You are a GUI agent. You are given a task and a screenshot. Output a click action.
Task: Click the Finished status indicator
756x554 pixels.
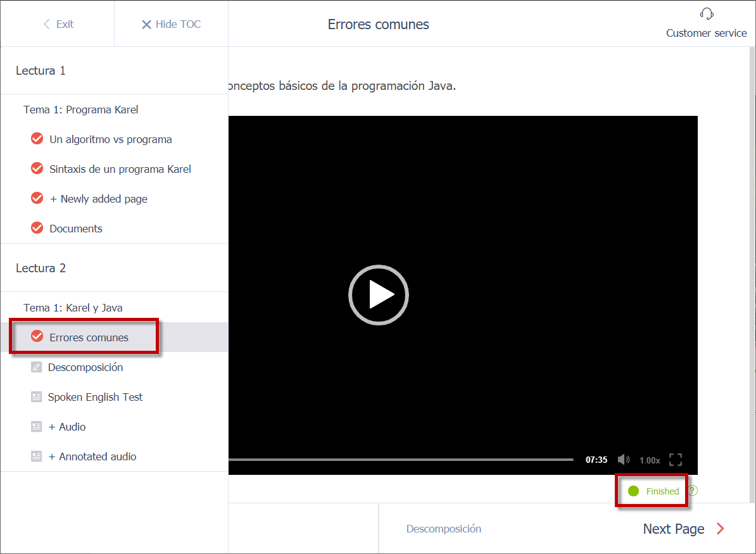pyautogui.click(x=653, y=491)
